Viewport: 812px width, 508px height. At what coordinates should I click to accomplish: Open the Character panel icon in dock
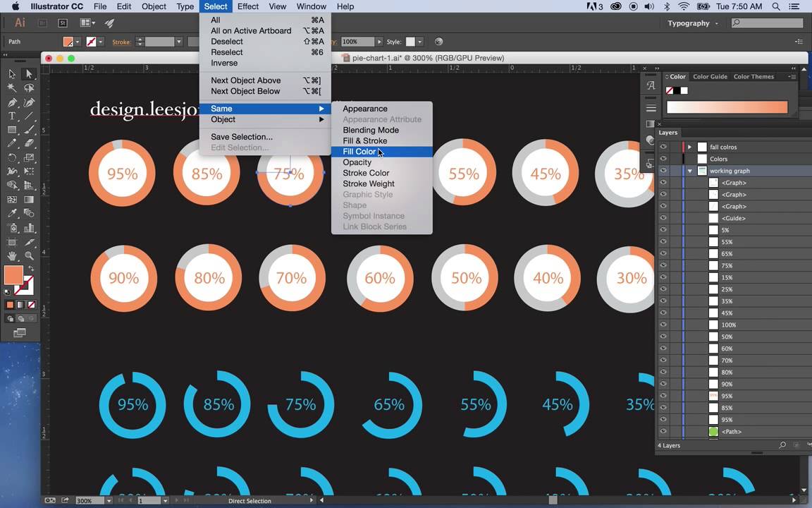point(651,85)
